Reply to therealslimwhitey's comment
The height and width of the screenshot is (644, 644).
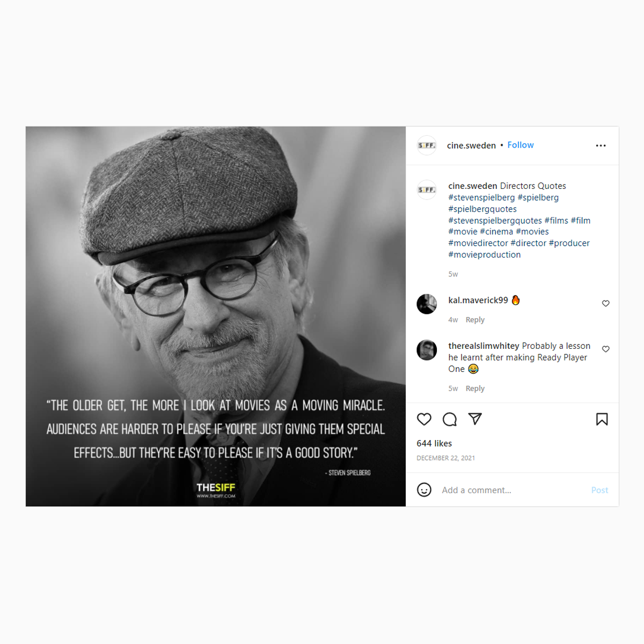(x=475, y=389)
